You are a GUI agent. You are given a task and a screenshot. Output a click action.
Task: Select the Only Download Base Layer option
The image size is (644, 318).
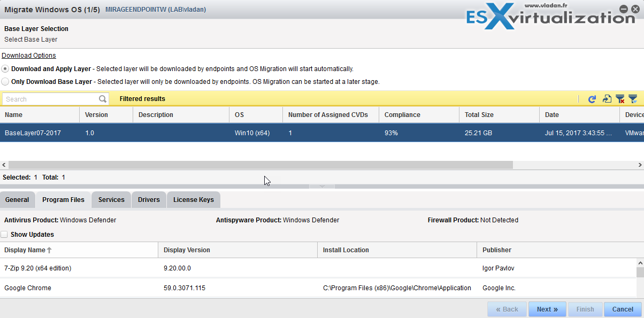point(5,82)
